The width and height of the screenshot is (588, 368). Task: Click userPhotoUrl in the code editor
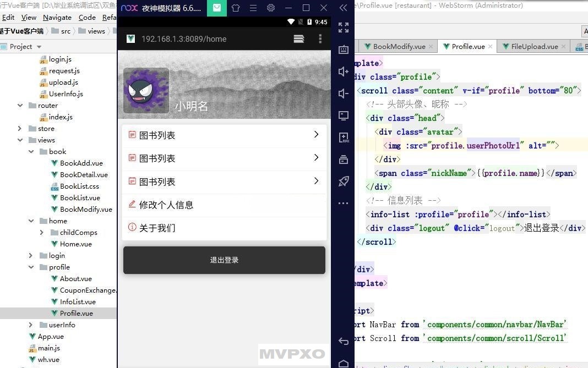pos(493,145)
